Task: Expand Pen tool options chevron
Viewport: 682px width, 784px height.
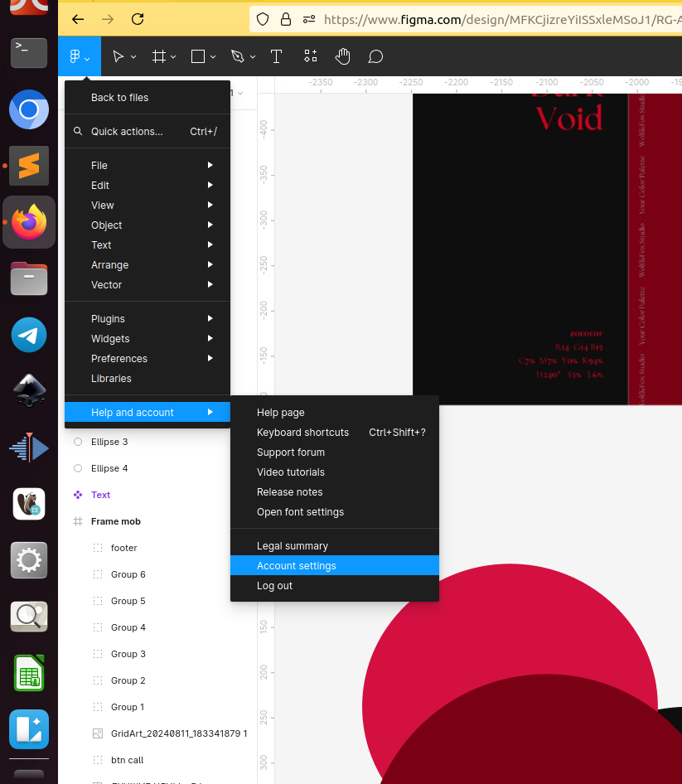Action: pos(253,57)
